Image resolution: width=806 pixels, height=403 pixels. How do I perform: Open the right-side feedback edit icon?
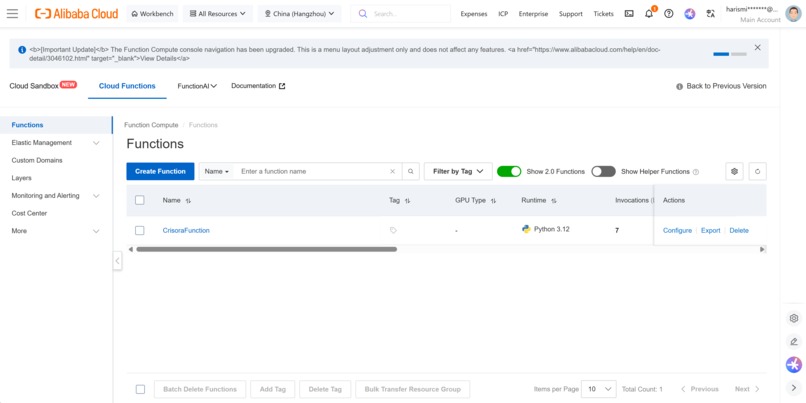(x=794, y=341)
